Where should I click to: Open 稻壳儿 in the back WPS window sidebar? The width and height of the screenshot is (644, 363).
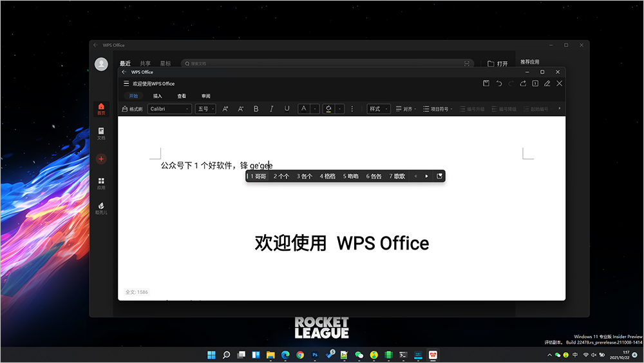click(101, 208)
